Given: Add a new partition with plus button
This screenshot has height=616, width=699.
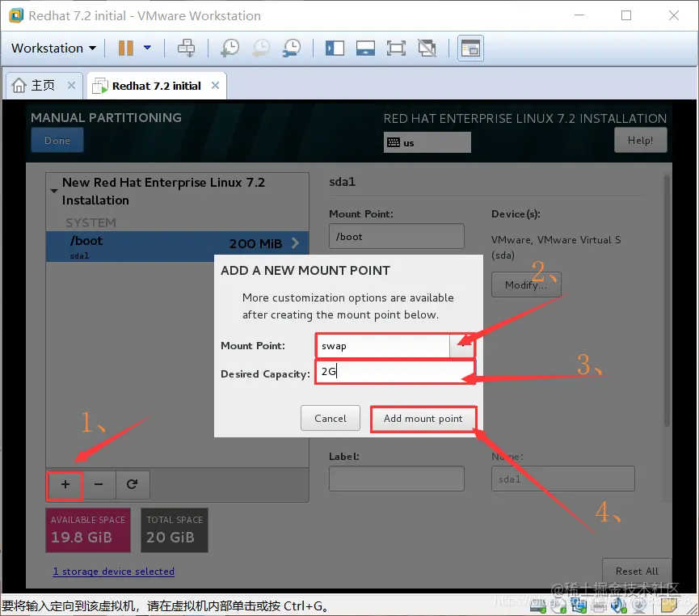Looking at the screenshot, I should 65,484.
